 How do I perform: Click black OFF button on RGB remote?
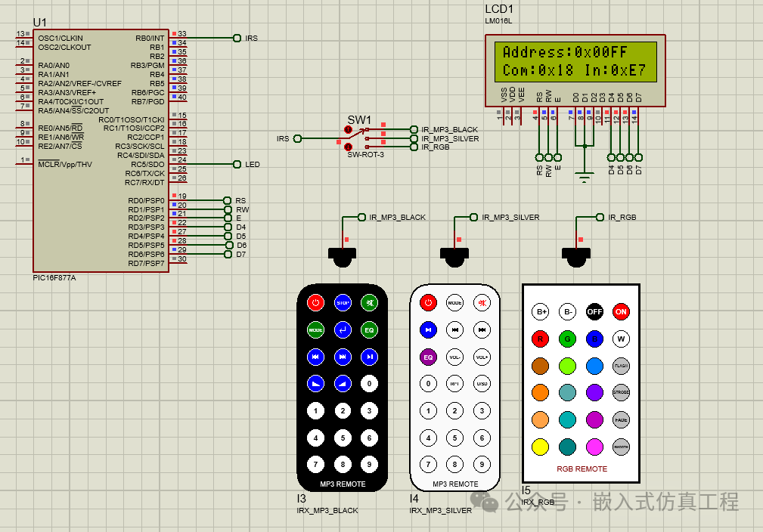coord(594,311)
